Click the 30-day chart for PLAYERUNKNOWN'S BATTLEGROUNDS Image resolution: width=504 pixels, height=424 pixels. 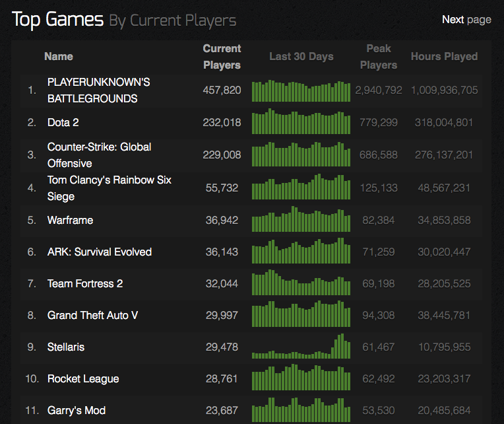coord(301,90)
